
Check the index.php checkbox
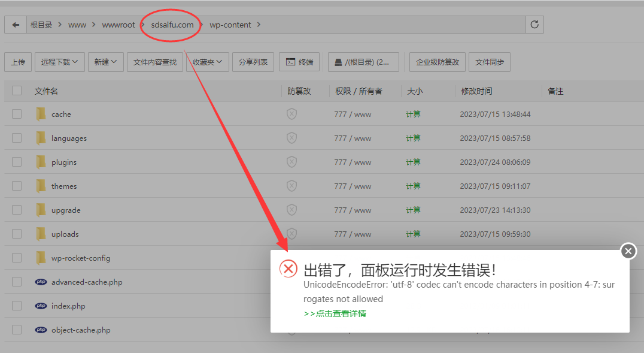(x=17, y=306)
